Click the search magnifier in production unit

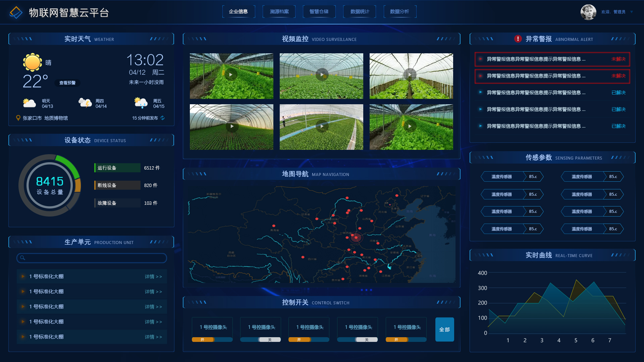coord(22,258)
